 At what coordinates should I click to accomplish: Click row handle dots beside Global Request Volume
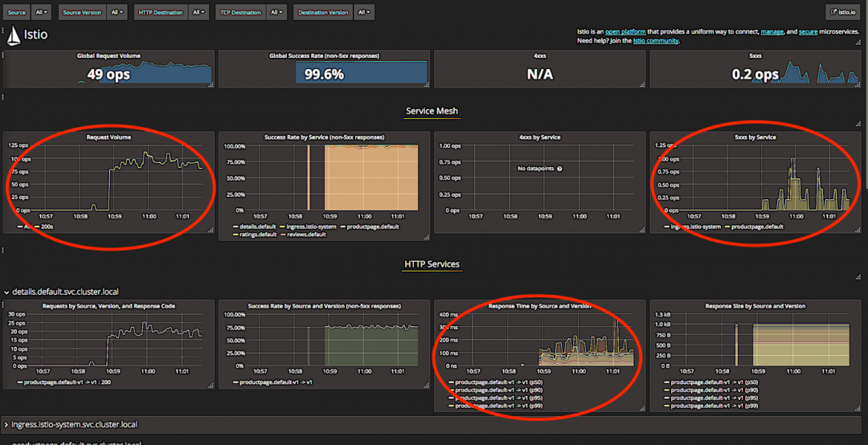click(x=2, y=55)
